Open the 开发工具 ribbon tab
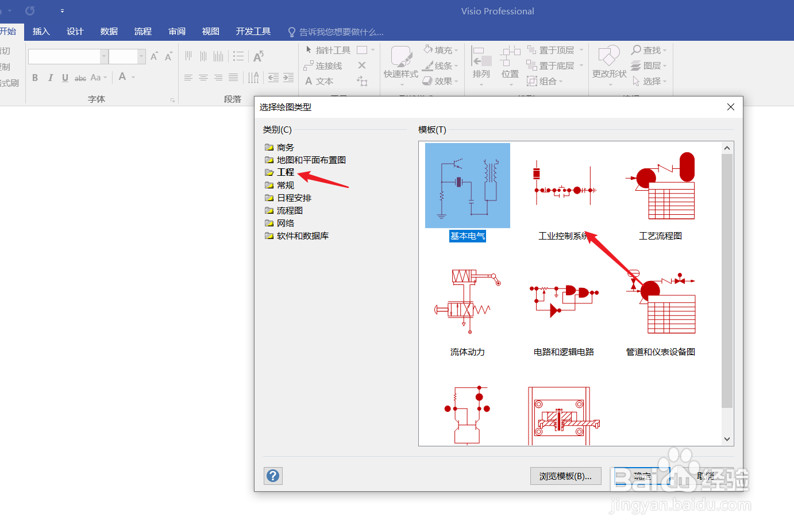 [x=253, y=32]
